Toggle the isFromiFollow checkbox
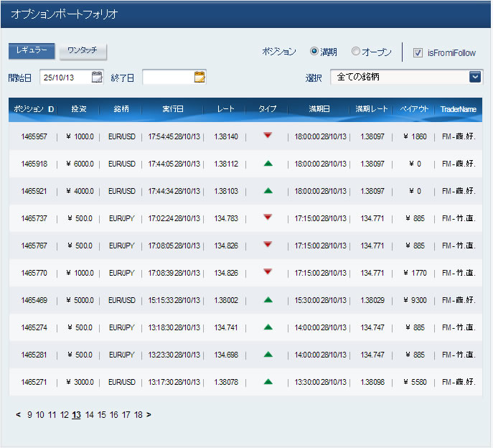Screen dimensions: 493x448 [418, 53]
